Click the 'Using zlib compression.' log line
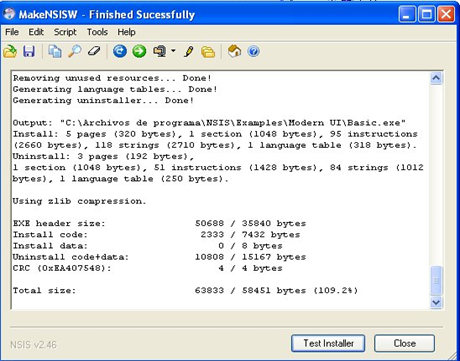This screenshot has height=361, width=460. [x=79, y=201]
